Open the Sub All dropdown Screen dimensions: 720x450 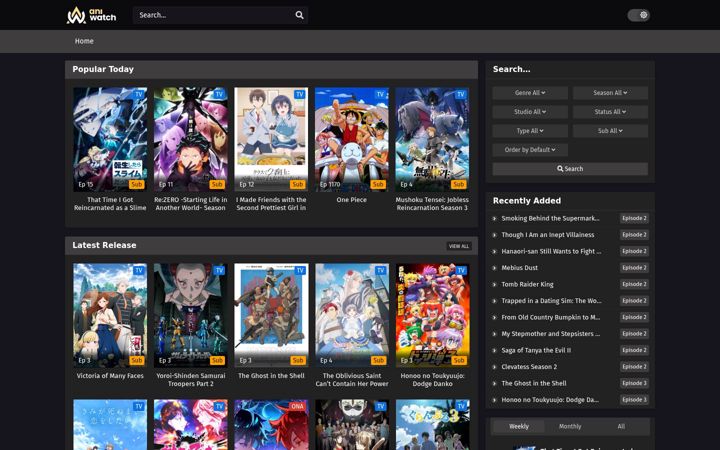pyautogui.click(x=610, y=131)
